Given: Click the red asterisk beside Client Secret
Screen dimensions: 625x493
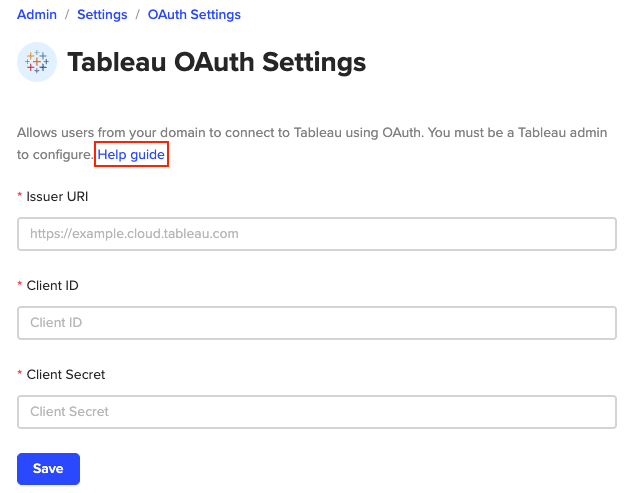Looking at the screenshot, I should pos(20,374).
